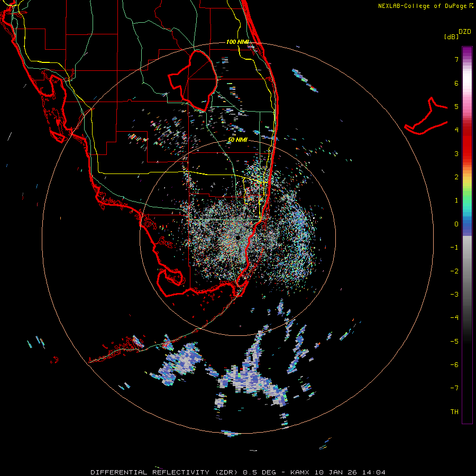Click the '5' value on the color scale
The height and width of the screenshot is (476, 476).
tap(456, 106)
